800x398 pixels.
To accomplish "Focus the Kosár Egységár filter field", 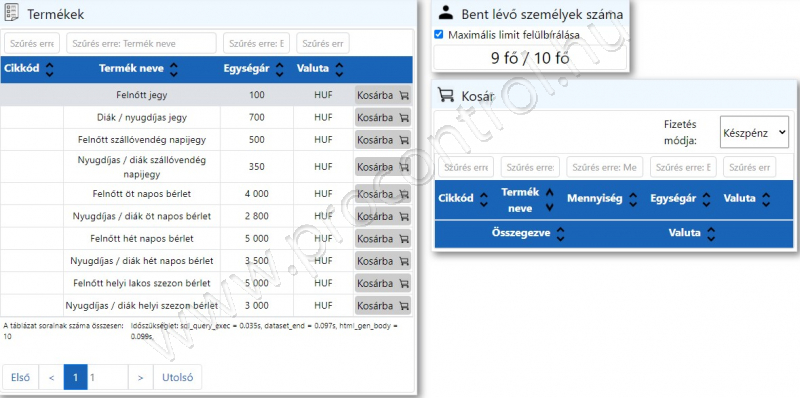I will (x=683, y=167).
